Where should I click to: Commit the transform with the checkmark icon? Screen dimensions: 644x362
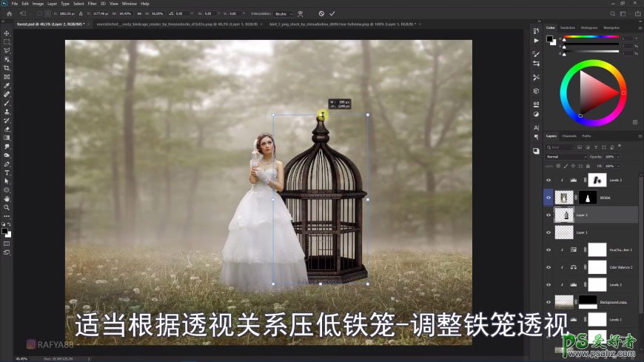332,13
